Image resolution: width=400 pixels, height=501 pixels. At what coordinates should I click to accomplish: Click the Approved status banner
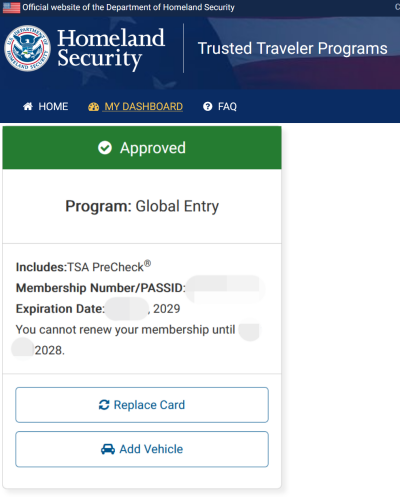tap(142, 148)
